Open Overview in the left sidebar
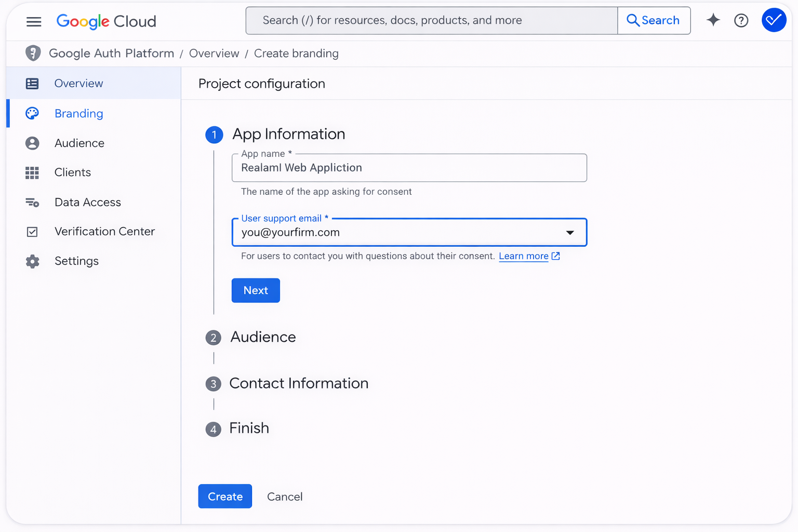The image size is (798, 532). (x=78, y=84)
